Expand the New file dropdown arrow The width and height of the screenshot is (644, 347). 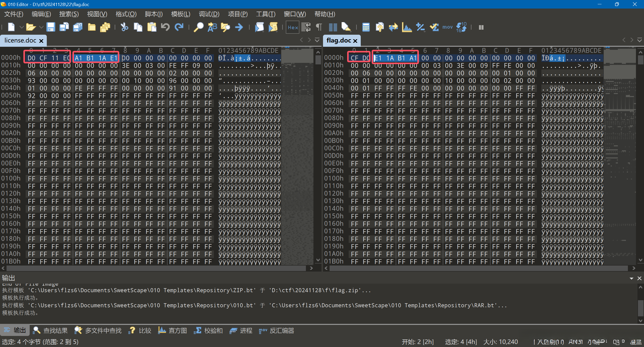pos(22,27)
